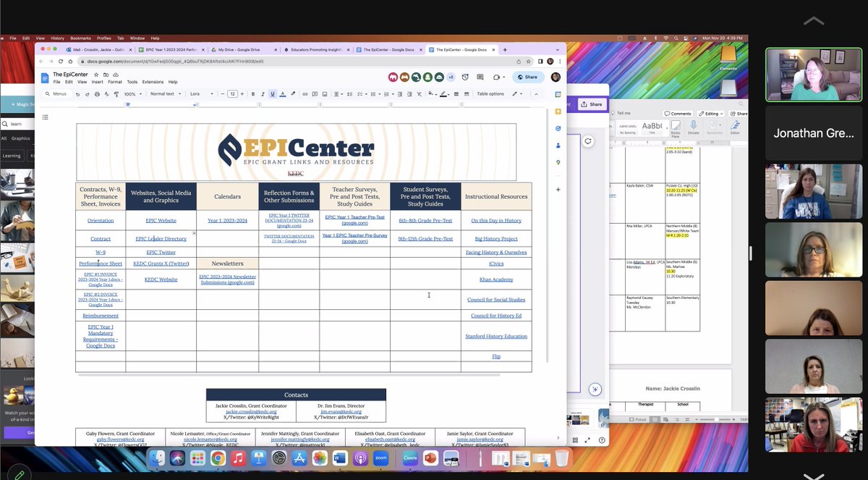Open the Orientation link
This screenshot has height=480, width=868.
(101, 220)
